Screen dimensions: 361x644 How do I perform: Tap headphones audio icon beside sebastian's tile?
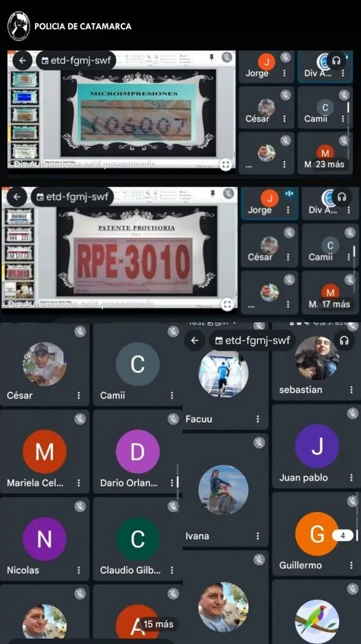click(344, 340)
